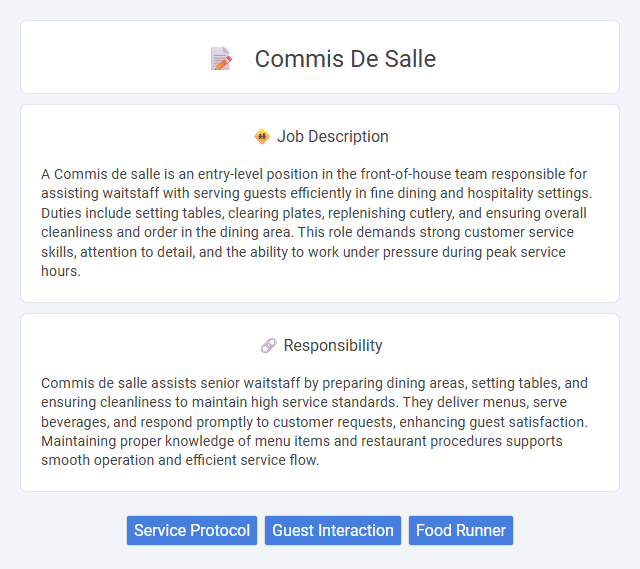Screen dimensions: 640x569
Task: Click the chain link Responsibility icon
Action: (x=268, y=346)
